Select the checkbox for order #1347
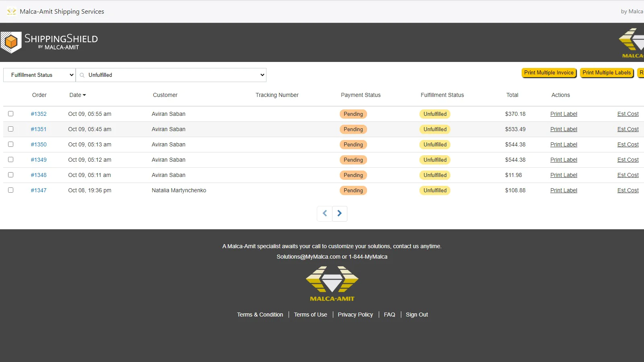The width and height of the screenshot is (644, 362). (10, 190)
